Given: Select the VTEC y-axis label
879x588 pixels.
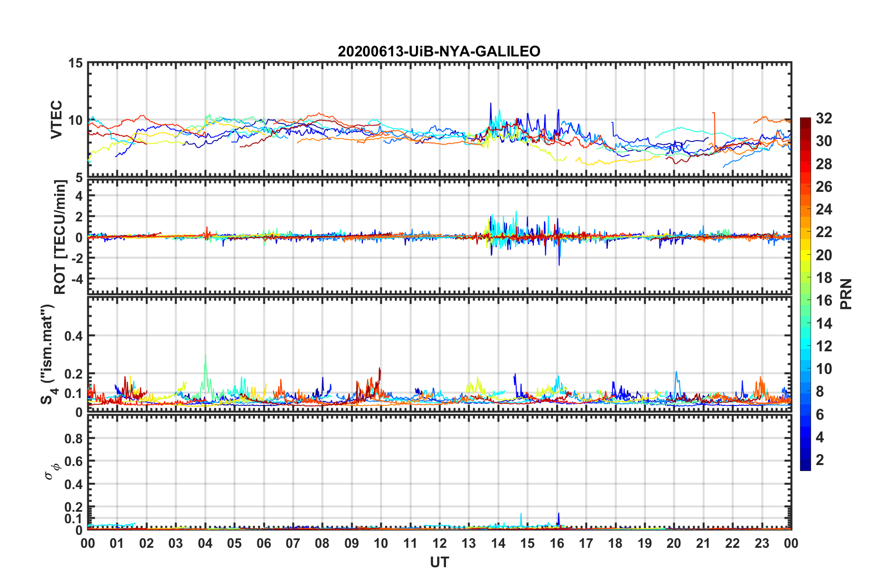Looking at the screenshot, I should point(56,120).
